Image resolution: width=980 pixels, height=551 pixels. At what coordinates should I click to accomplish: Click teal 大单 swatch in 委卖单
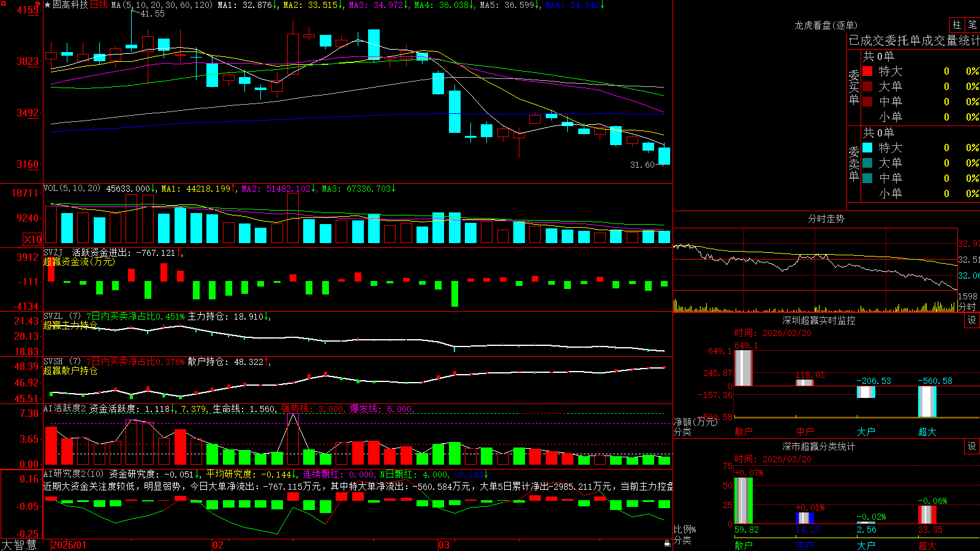(867, 163)
